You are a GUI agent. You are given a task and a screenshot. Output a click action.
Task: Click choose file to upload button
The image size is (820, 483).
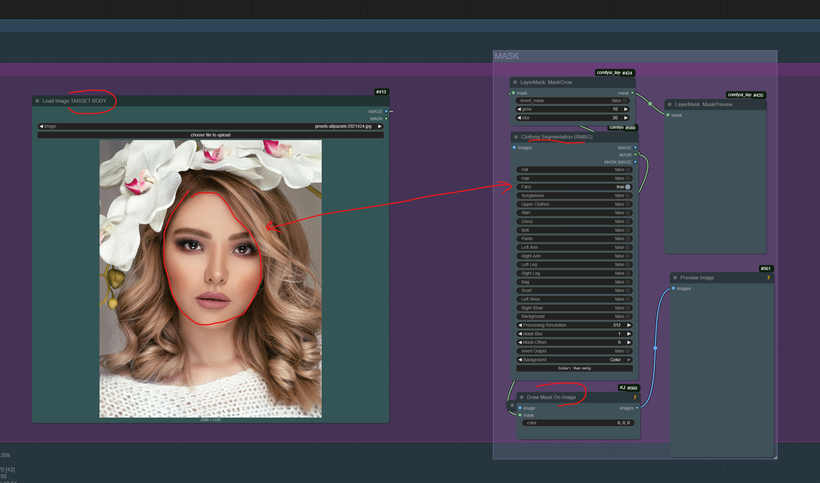pos(210,135)
